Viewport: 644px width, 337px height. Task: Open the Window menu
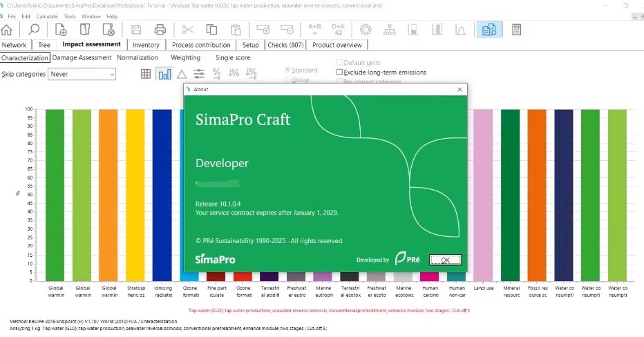91,17
